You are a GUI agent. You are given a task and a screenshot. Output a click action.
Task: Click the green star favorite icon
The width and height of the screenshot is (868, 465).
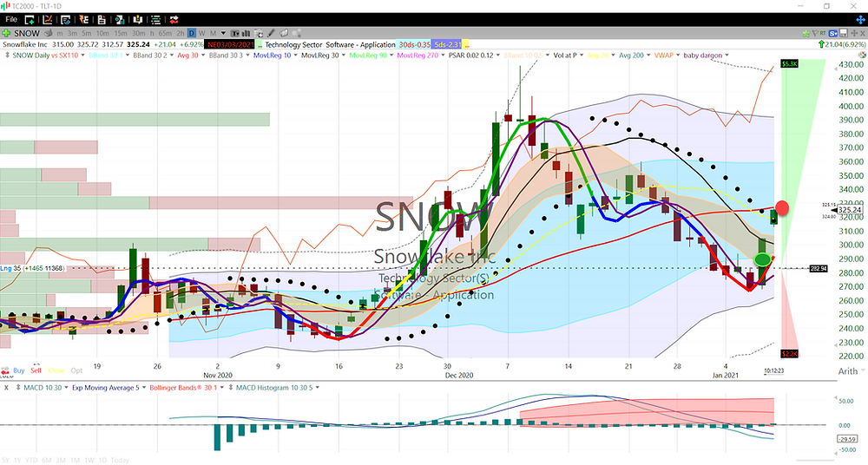pyautogui.click(x=806, y=33)
